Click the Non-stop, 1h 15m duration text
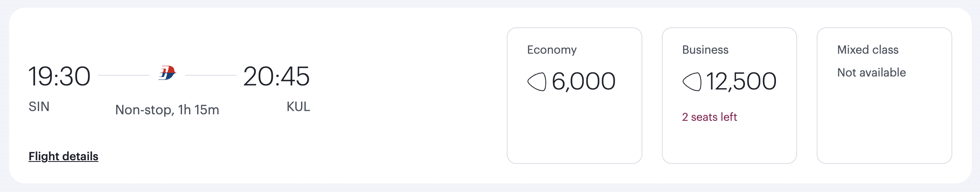This screenshot has height=192, width=980. click(167, 110)
